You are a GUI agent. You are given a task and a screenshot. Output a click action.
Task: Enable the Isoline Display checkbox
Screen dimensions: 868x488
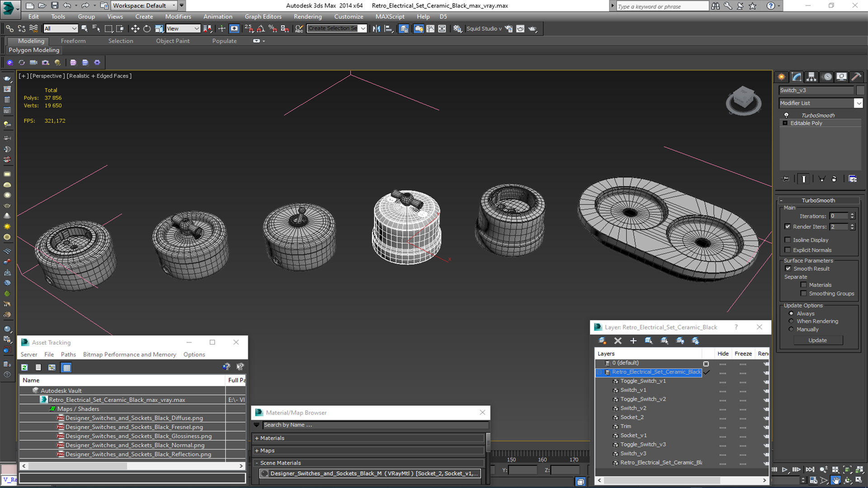(788, 240)
